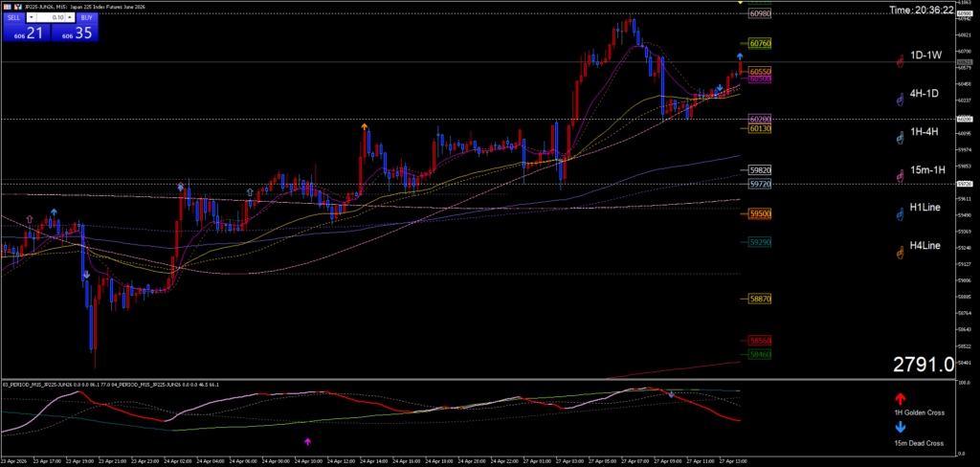The width and height of the screenshot is (980, 467).
Task: Click the blue hand icon beside H1Line
Action: click(x=900, y=215)
